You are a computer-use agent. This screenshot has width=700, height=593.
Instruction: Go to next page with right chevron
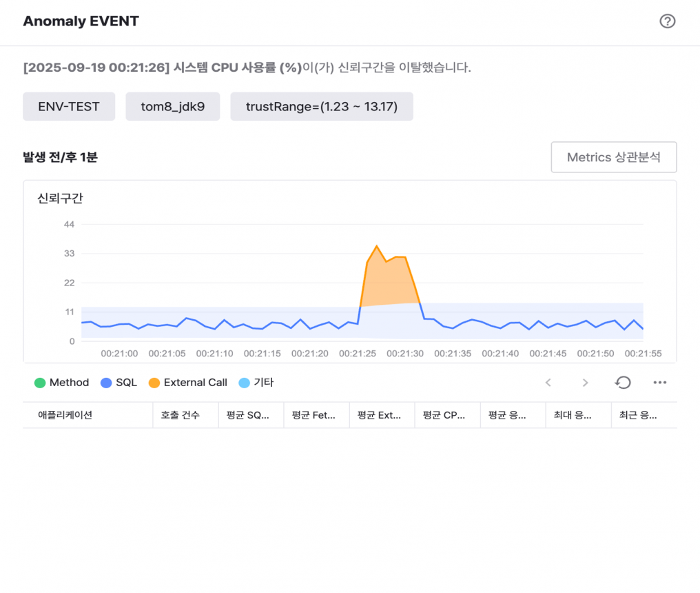[585, 383]
